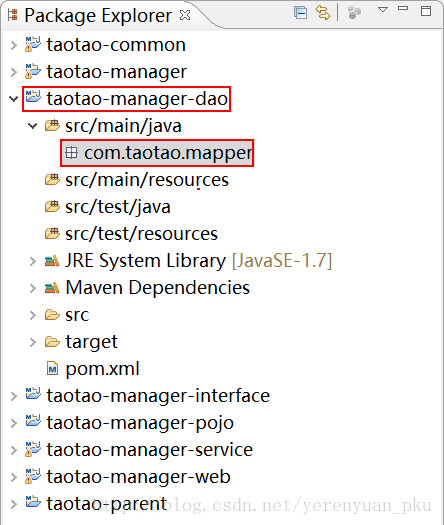
Task: Expand the target folder node
Action: coord(32,342)
